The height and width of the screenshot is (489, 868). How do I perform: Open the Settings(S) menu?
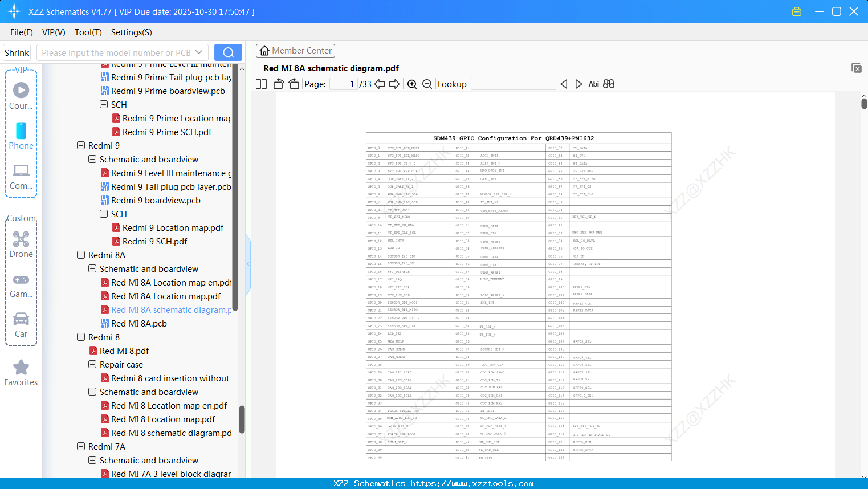[132, 32]
